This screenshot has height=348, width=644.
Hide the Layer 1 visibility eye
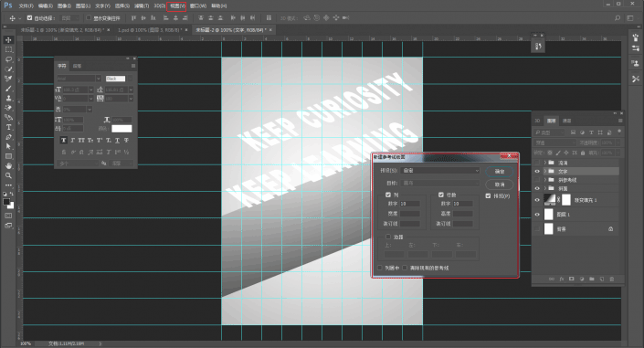pyautogui.click(x=537, y=215)
